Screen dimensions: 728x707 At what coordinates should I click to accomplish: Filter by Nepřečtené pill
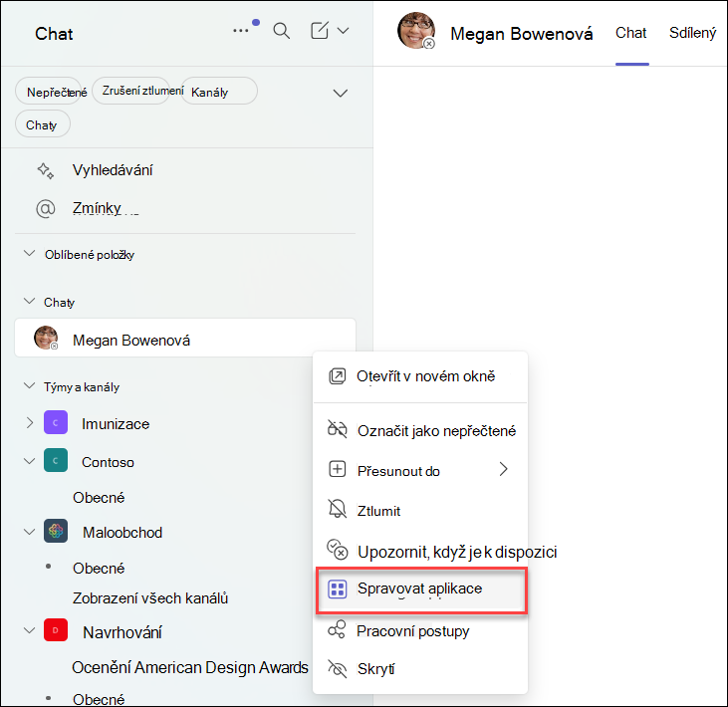(x=49, y=92)
